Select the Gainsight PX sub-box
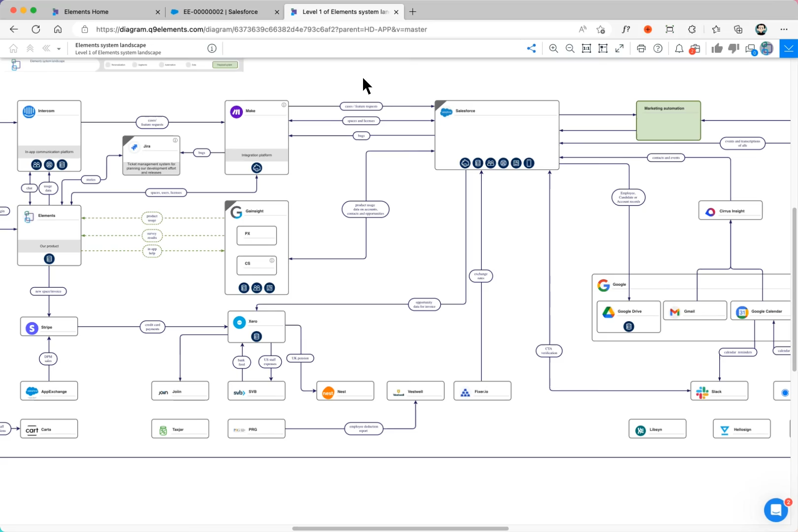Screen dimensions: 798x532 (257, 235)
